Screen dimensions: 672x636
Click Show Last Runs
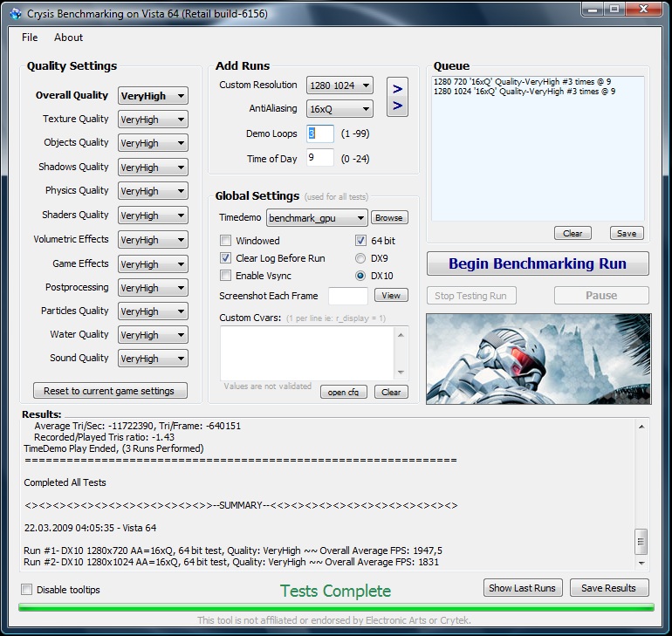click(x=522, y=588)
